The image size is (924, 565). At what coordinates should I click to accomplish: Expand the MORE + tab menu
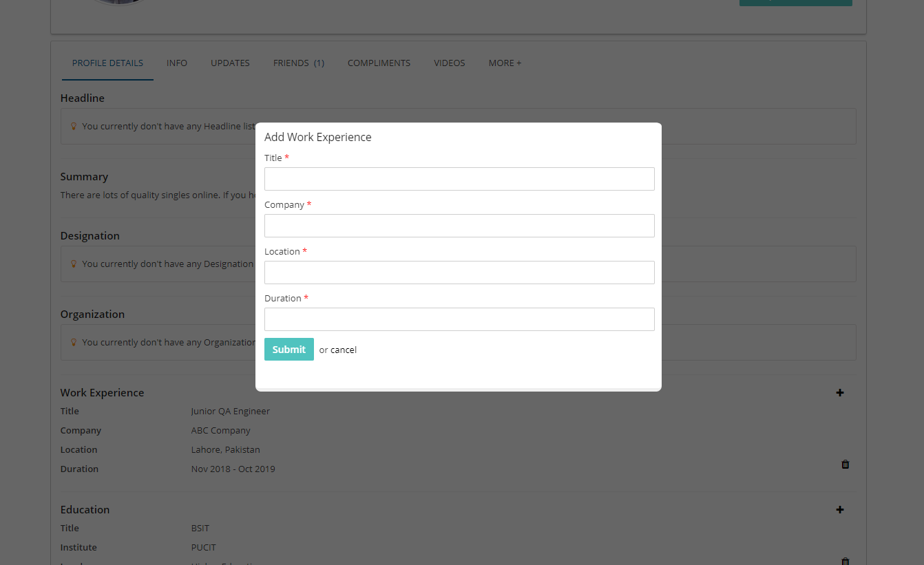coord(505,63)
